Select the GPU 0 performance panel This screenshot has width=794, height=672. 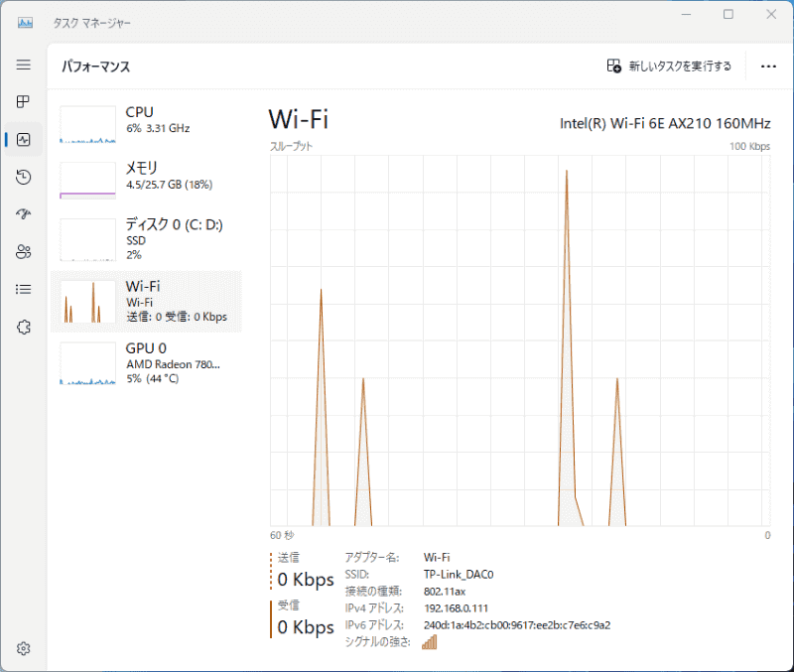click(147, 363)
